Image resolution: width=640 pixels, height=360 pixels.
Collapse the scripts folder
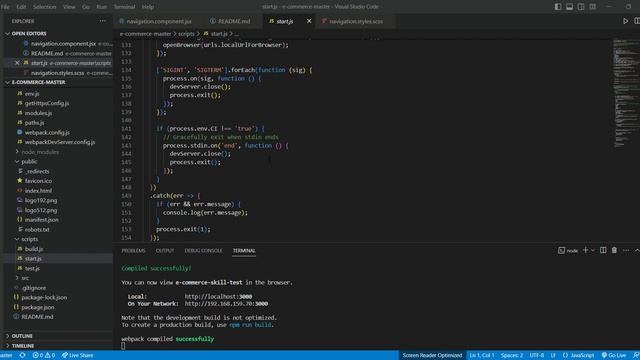click(29, 239)
